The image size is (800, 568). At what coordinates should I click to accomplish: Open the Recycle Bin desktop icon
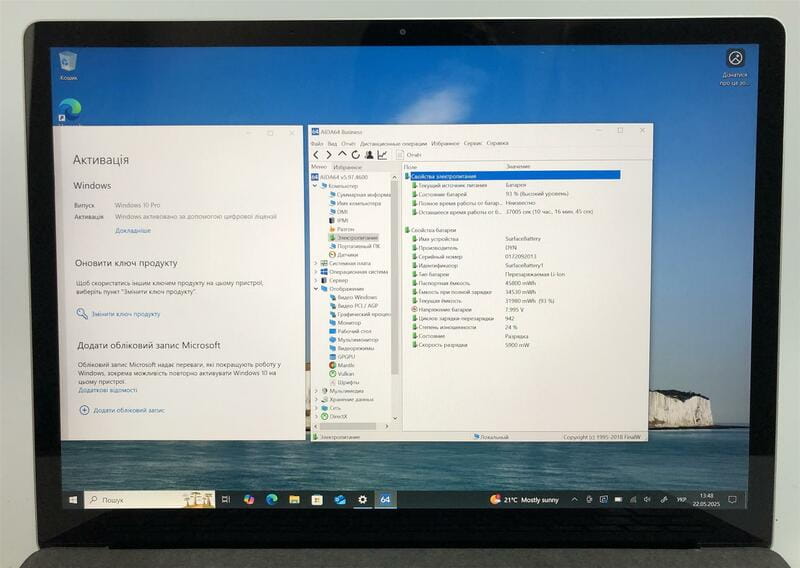[x=69, y=64]
